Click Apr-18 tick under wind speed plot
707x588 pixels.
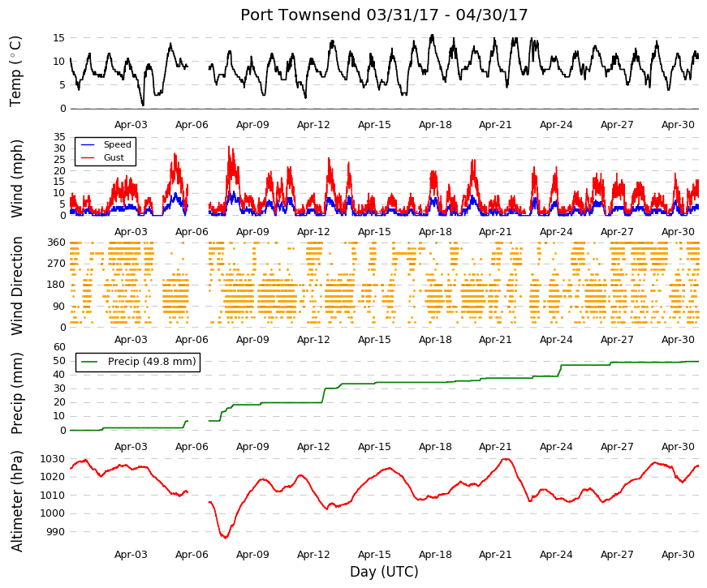pos(435,232)
